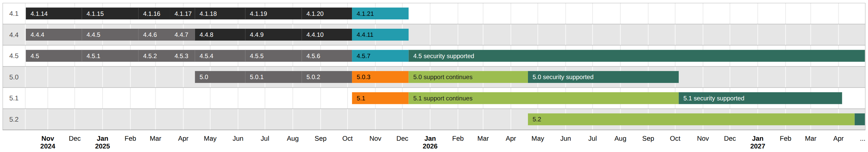This screenshot has width=868, height=152.
Task: Click the 4.5 security supported bar
Action: coord(636,56)
